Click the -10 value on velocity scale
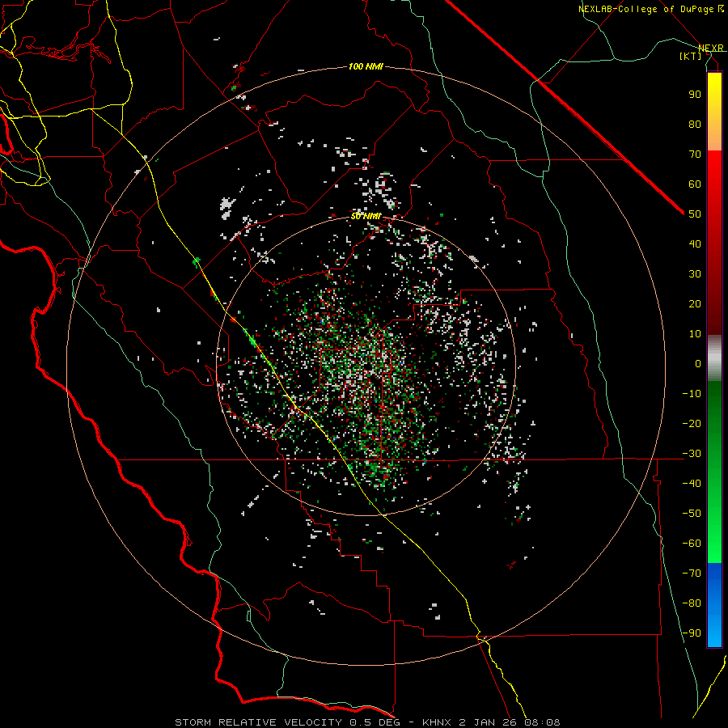This screenshot has width=728, height=728. (x=692, y=394)
